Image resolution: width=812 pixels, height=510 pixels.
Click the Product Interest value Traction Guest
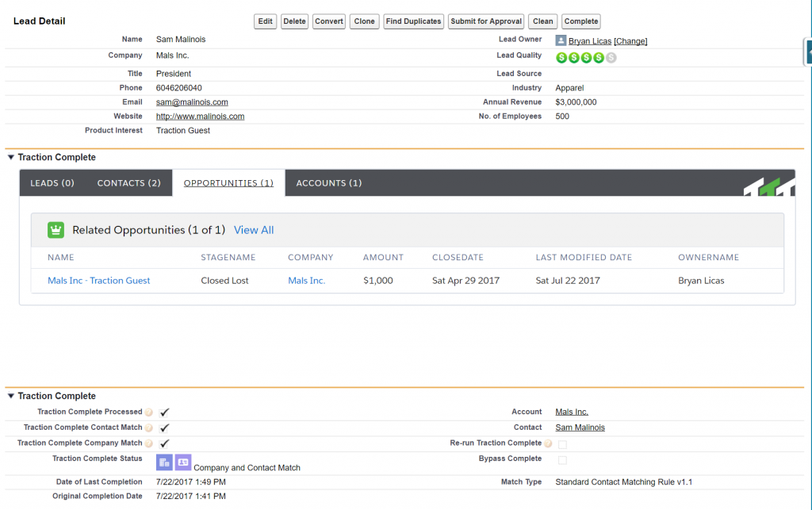pos(183,131)
